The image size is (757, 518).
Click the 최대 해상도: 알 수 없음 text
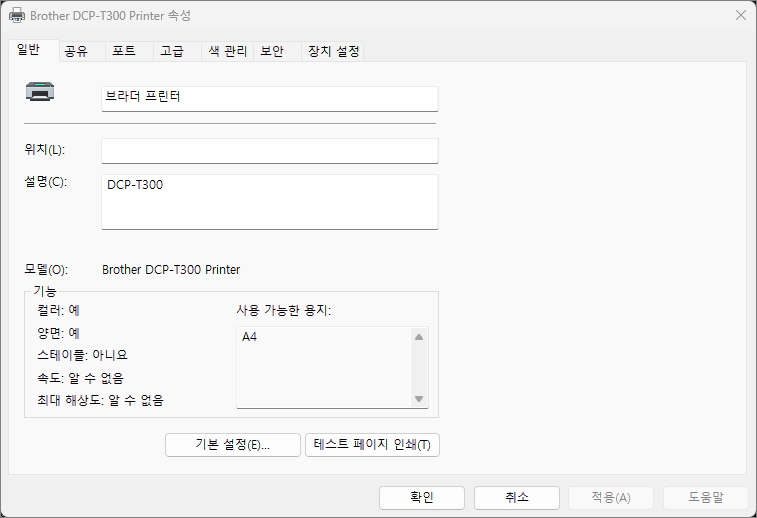click(x=100, y=400)
